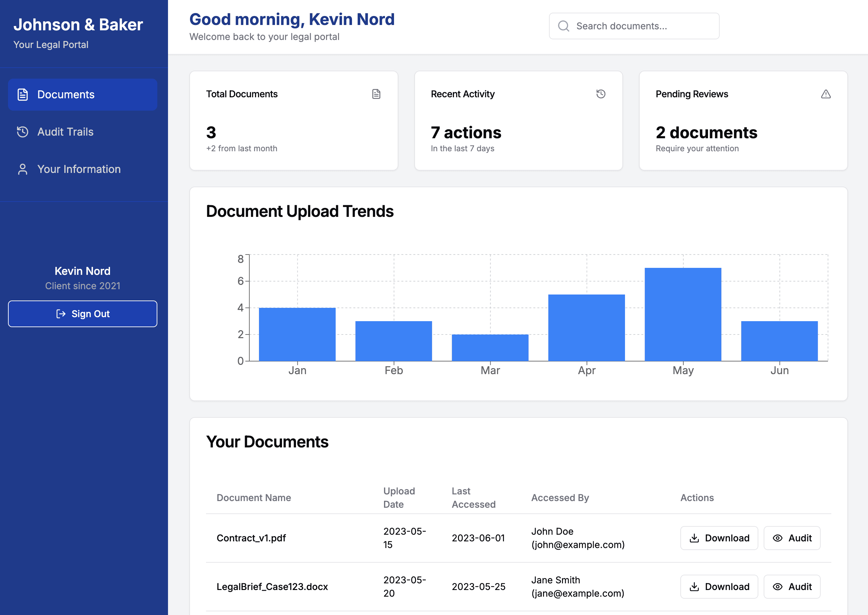
Task: Click the Johnson & Baker portal title
Action: point(78,25)
